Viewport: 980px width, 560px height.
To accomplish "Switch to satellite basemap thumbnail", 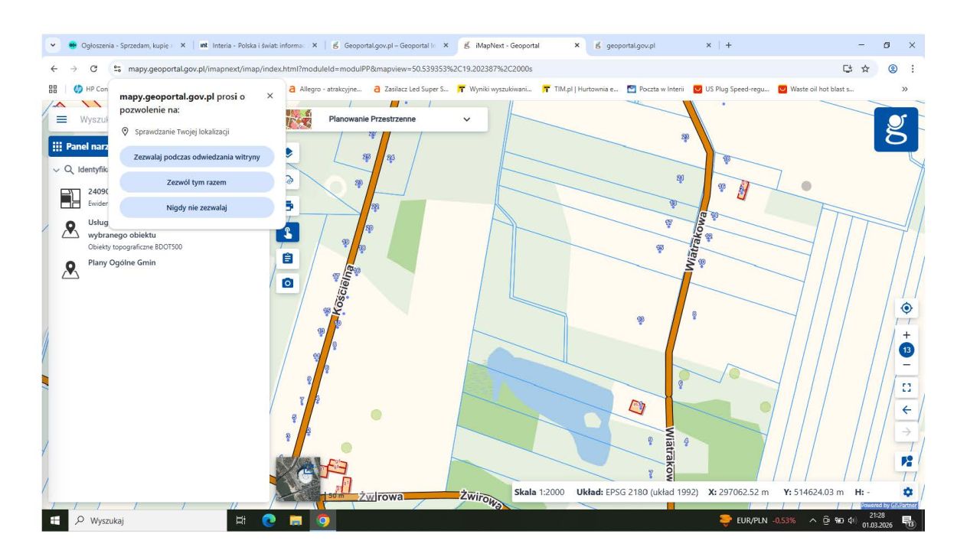I will point(297,479).
